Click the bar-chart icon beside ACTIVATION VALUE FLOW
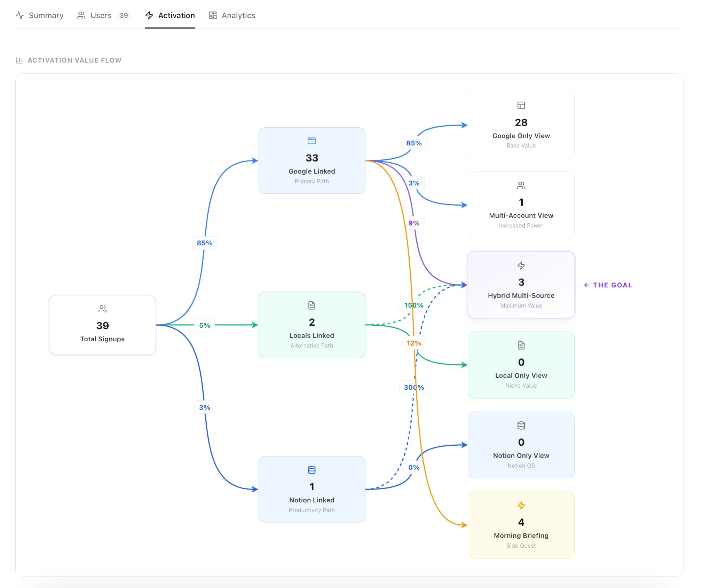 pyautogui.click(x=19, y=60)
